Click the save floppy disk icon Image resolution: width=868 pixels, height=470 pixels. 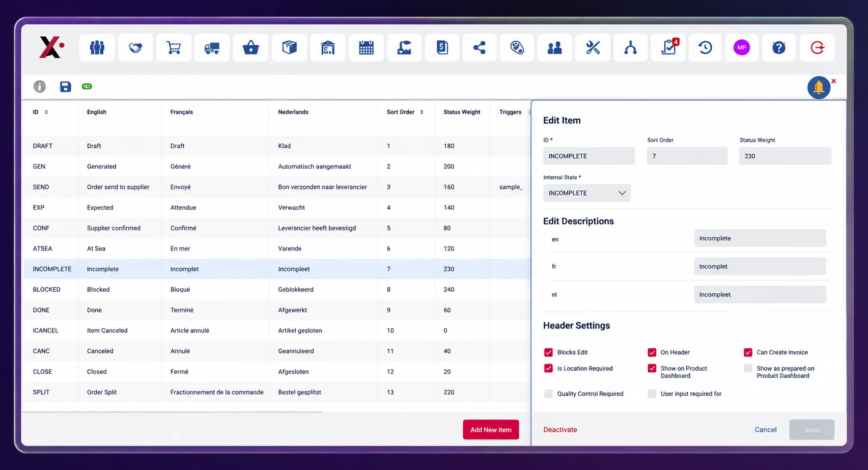pyautogui.click(x=65, y=87)
